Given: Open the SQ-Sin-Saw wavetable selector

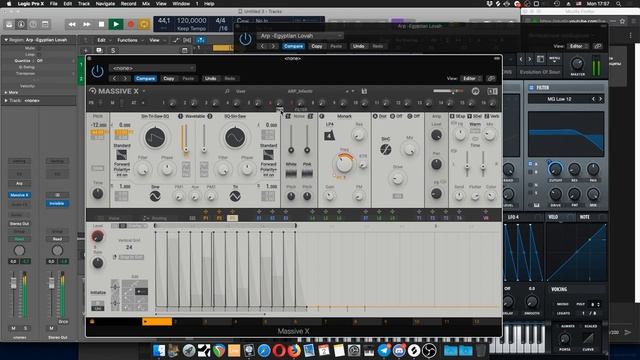Looking at the screenshot, I should pos(235,116).
